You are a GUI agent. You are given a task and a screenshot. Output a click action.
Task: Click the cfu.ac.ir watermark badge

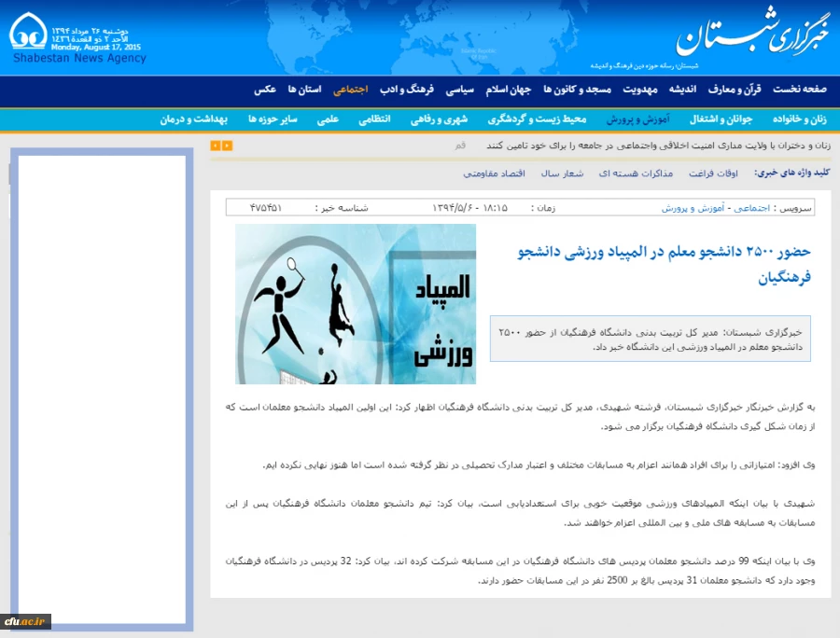pyautogui.click(x=25, y=621)
